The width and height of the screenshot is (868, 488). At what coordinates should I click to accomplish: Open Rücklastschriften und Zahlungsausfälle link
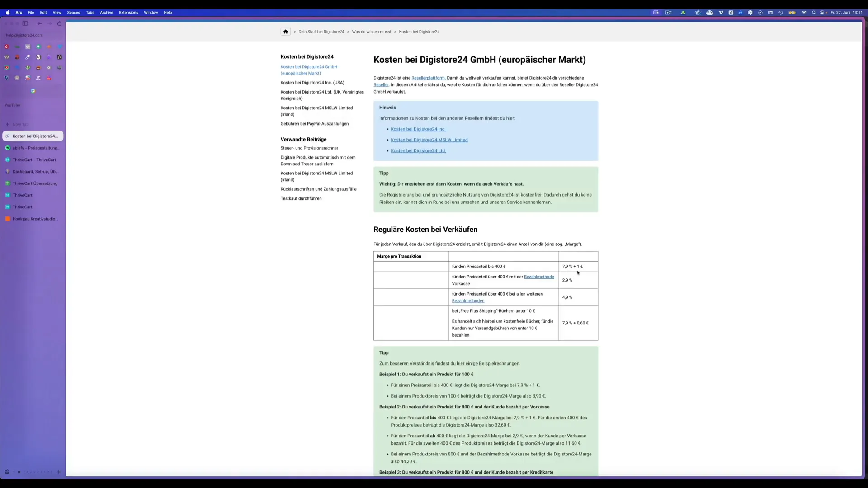tap(318, 189)
